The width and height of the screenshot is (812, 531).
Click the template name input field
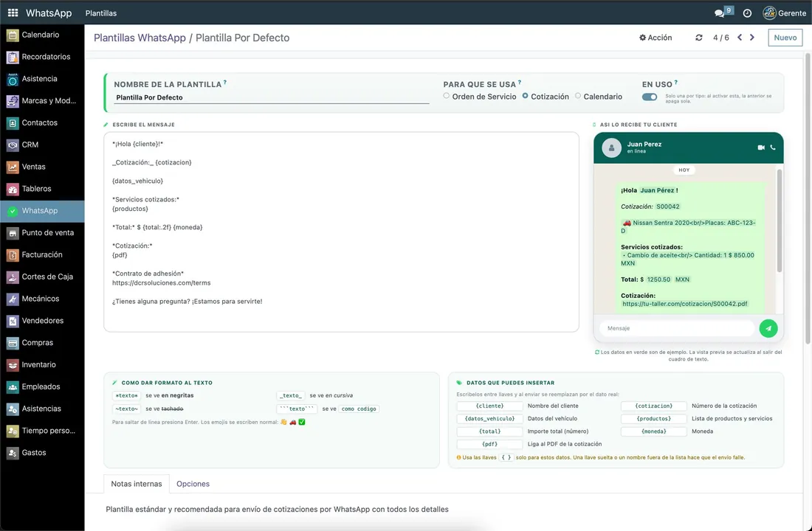tap(272, 97)
